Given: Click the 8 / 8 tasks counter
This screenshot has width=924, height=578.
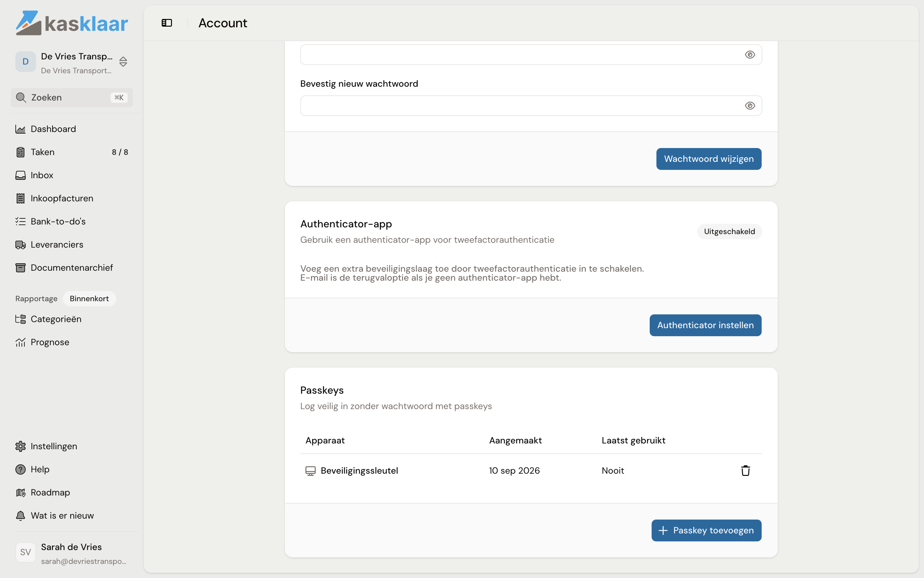Looking at the screenshot, I should click(x=120, y=152).
